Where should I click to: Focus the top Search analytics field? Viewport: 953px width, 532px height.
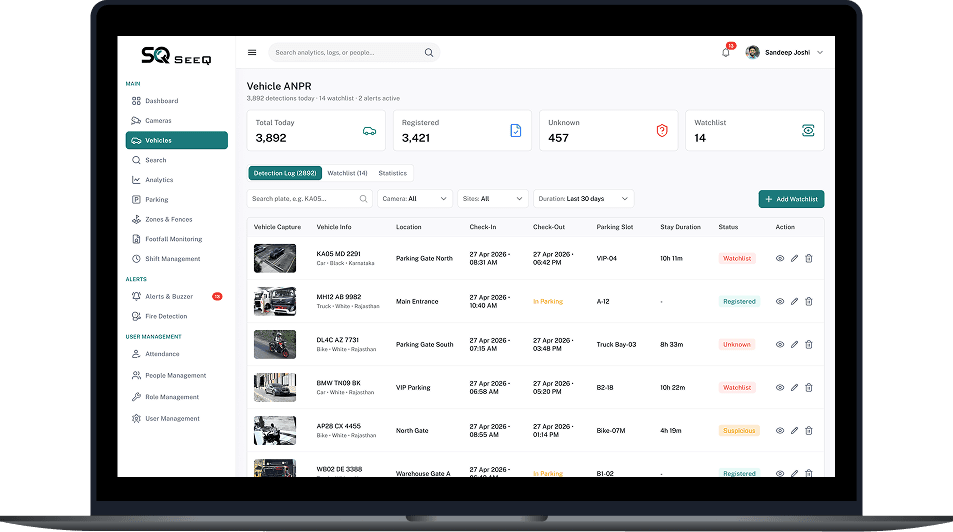point(354,52)
